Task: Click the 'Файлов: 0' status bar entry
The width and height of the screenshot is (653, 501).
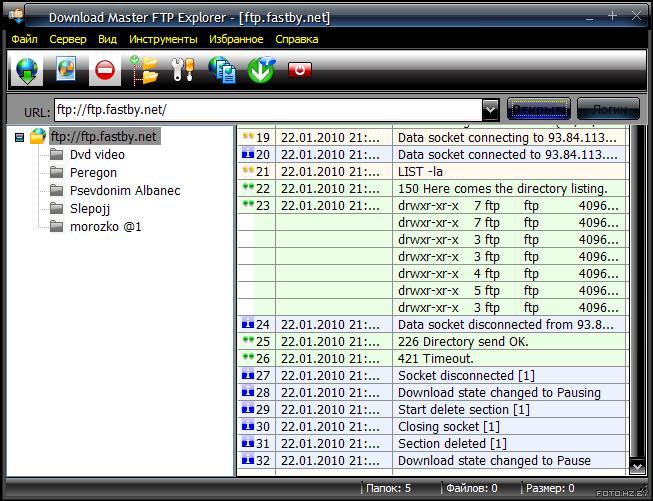Action: point(471,488)
